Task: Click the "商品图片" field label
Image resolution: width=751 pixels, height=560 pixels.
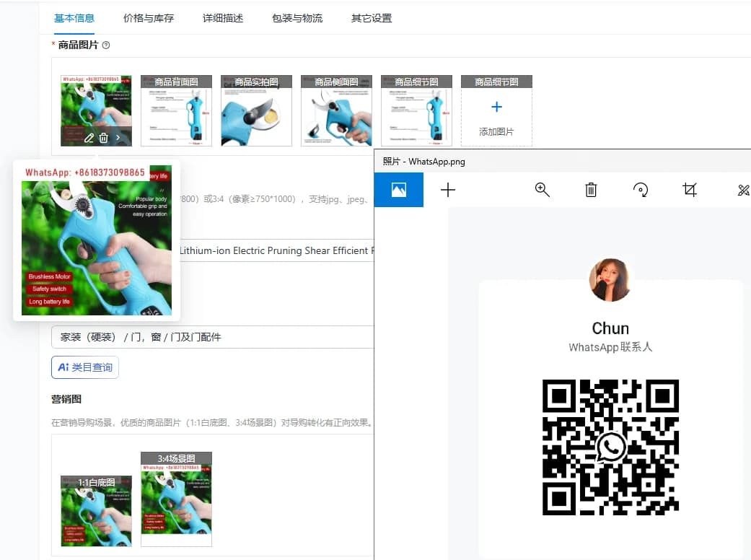Action: tap(78, 45)
